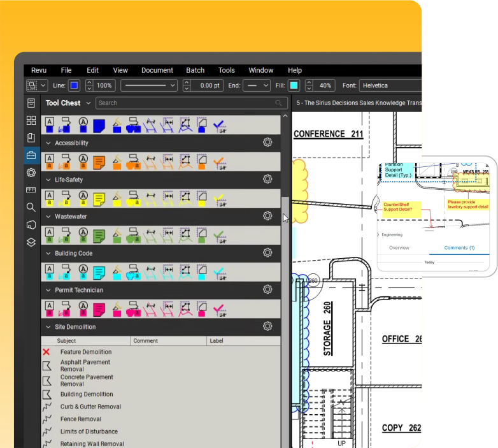Select the green note tool in Building Code
498x448 pixels.
[x=99, y=236]
